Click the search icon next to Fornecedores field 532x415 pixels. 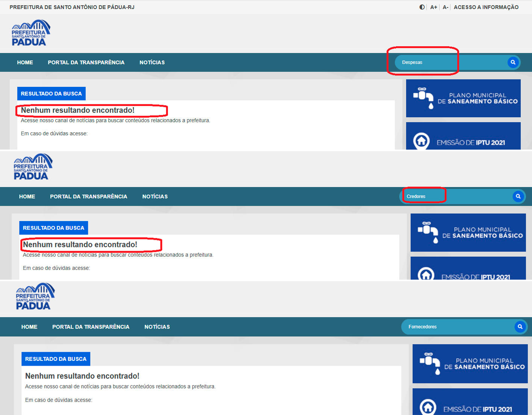[x=520, y=327]
